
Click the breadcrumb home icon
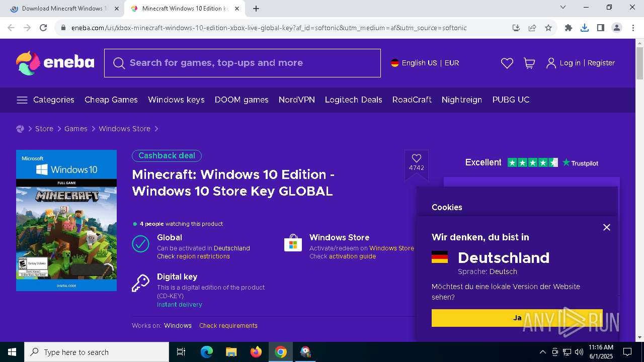[20, 129]
